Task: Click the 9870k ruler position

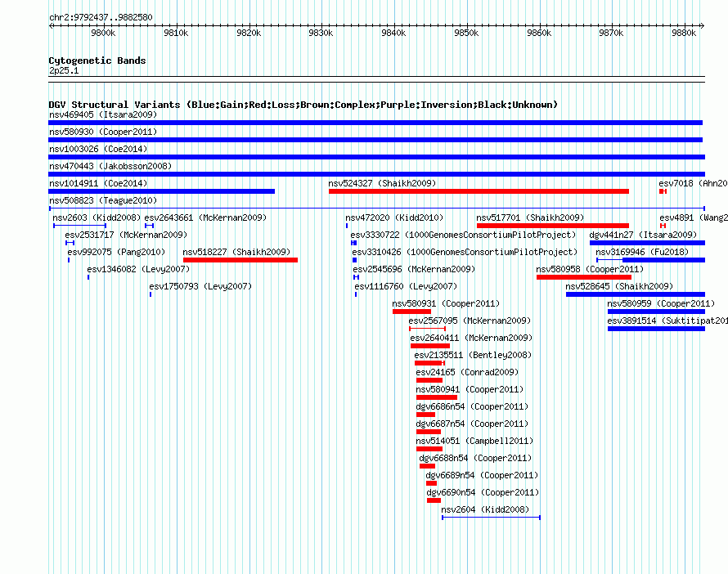Action: 612,33
